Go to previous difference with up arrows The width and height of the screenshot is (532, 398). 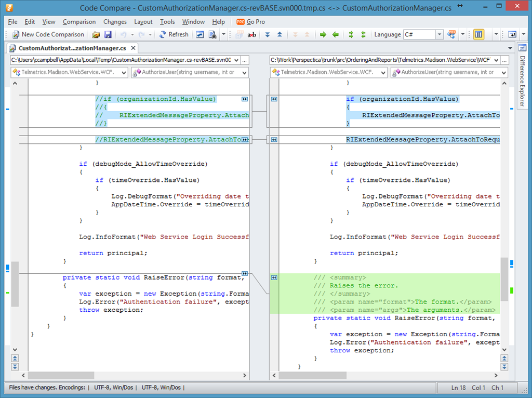280,35
